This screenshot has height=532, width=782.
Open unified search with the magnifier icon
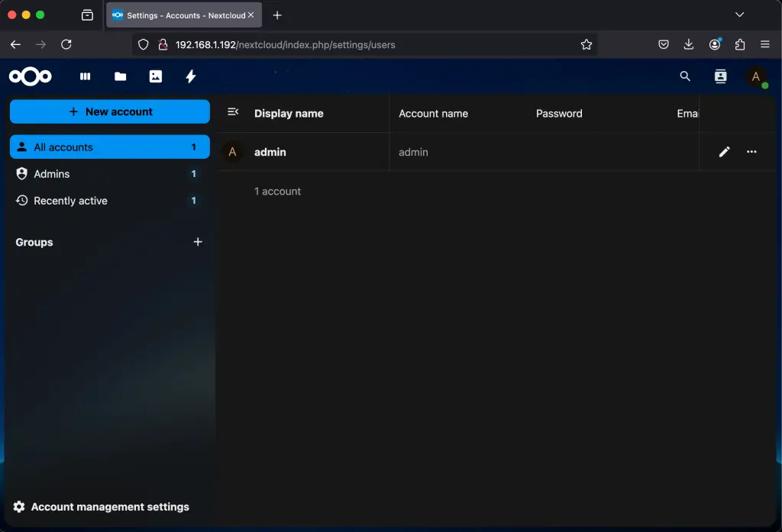pyautogui.click(x=685, y=76)
